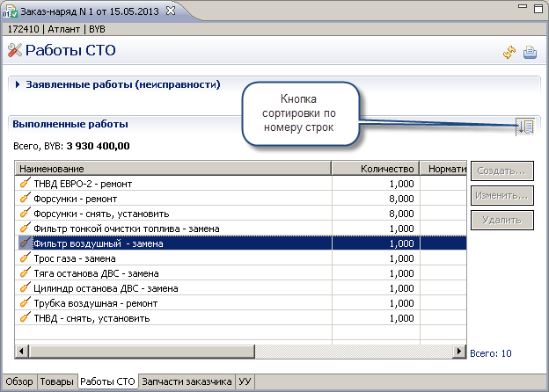Click the total 3 930 400,00 value
549x392 pixels.
tap(98, 146)
